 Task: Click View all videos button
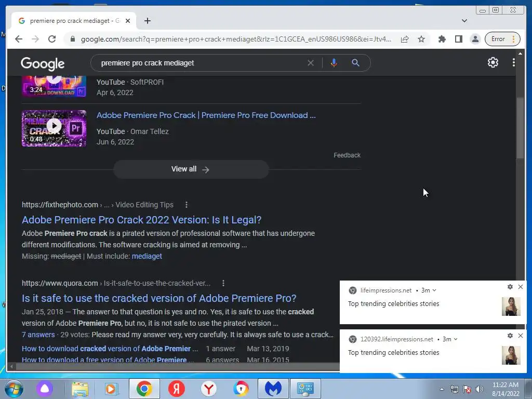(x=191, y=169)
